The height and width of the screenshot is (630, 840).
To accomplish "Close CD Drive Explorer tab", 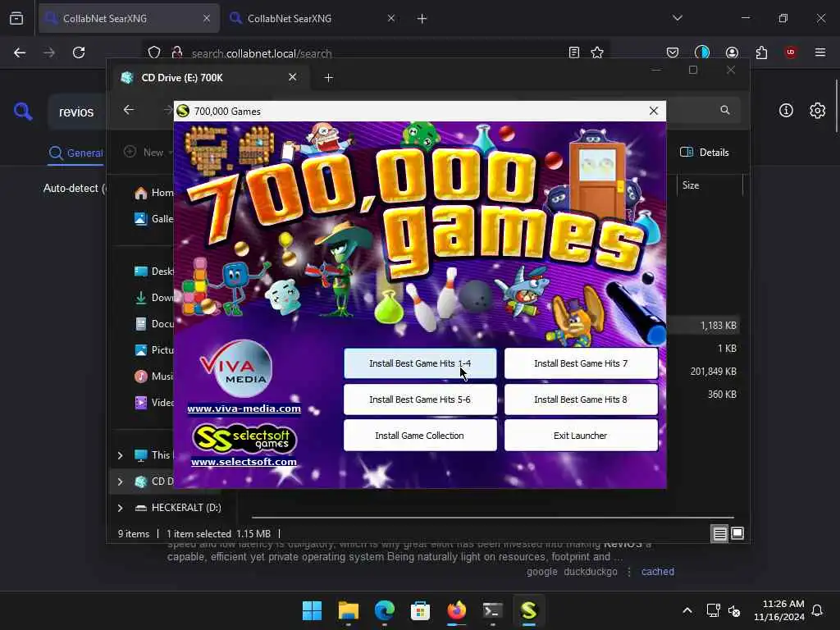I will (293, 77).
